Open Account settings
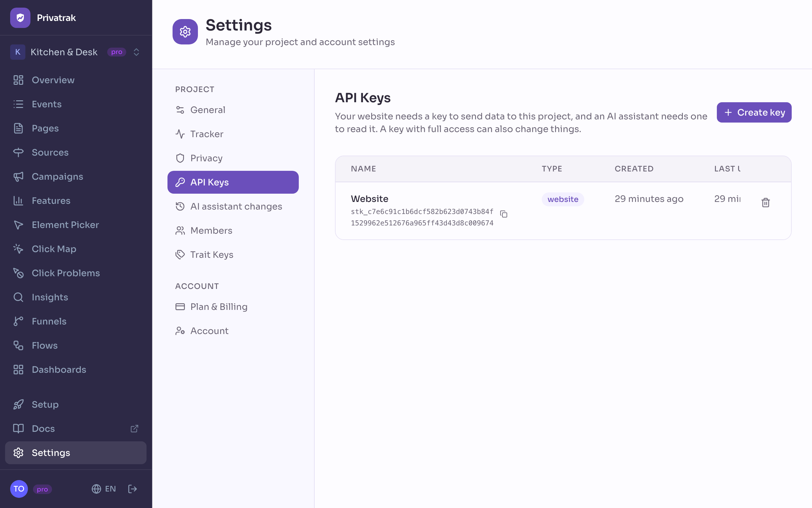This screenshot has width=812, height=508. pos(233,331)
